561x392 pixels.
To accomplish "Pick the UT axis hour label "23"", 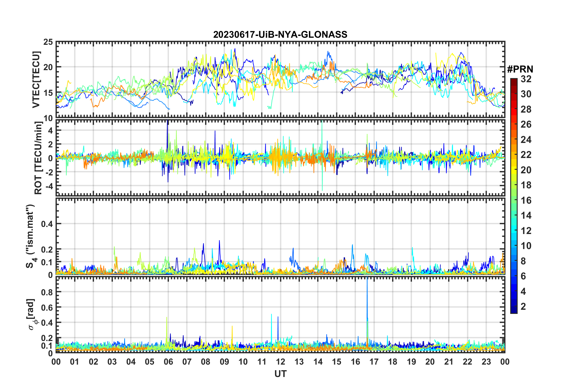I will (x=486, y=362).
